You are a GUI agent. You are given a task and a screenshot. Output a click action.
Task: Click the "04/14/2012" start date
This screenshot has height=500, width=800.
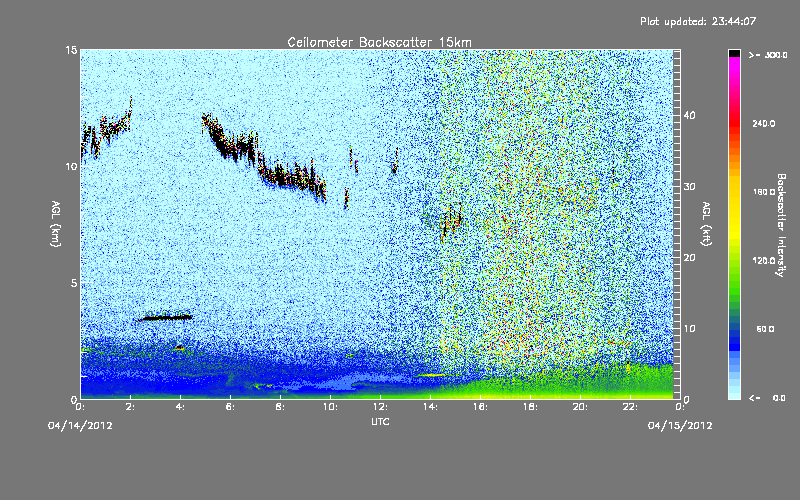80,425
